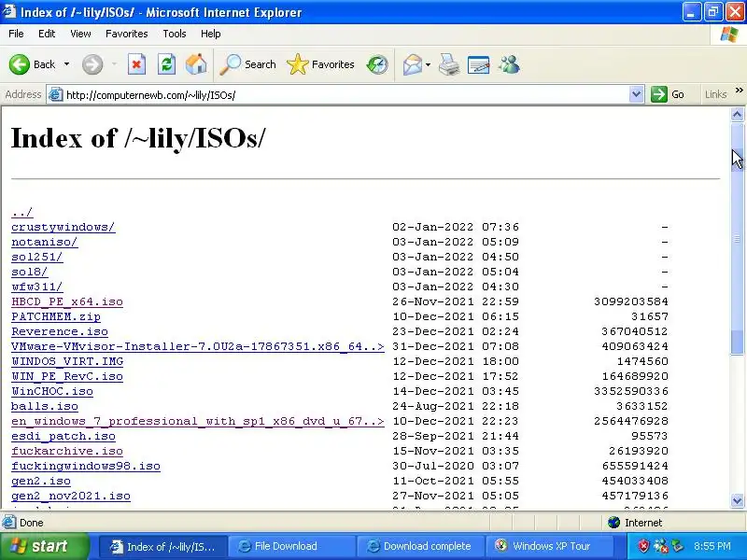Click the scrollbar up arrow
Viewport: 747px width, 560px height.
point(737,114)
